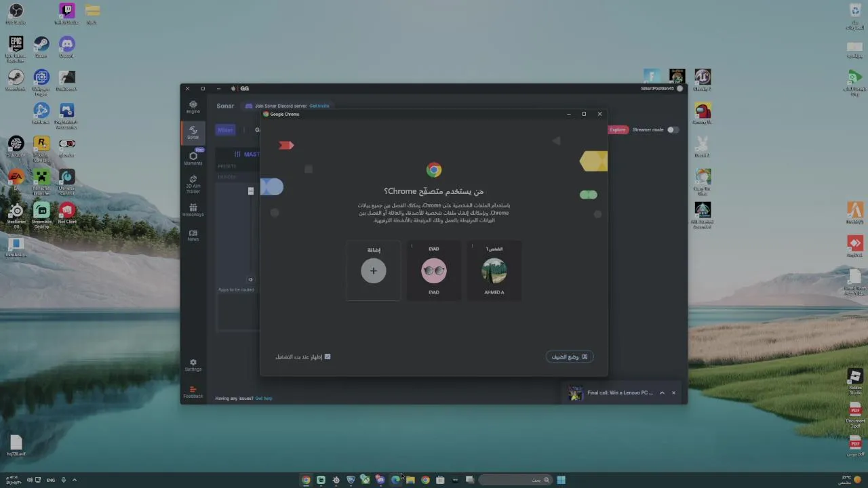Open News in SteelSeries GG sidebar

coord(193,235)
